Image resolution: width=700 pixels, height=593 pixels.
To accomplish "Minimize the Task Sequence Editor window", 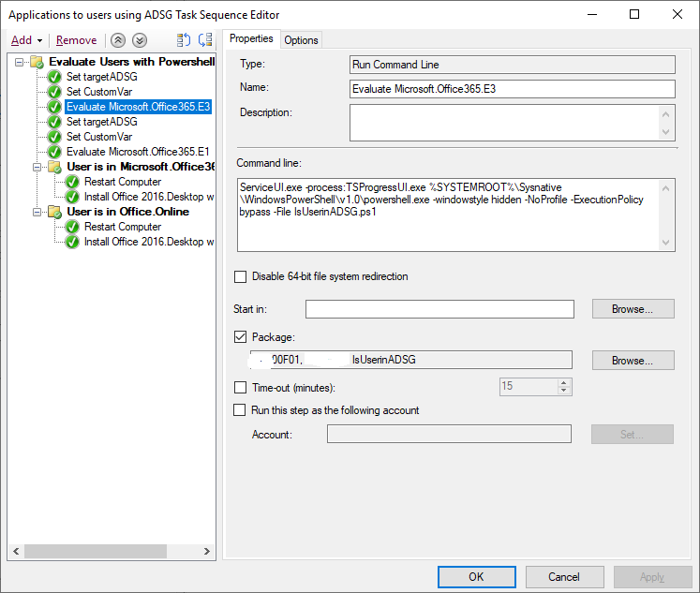I will coord(592,14).
